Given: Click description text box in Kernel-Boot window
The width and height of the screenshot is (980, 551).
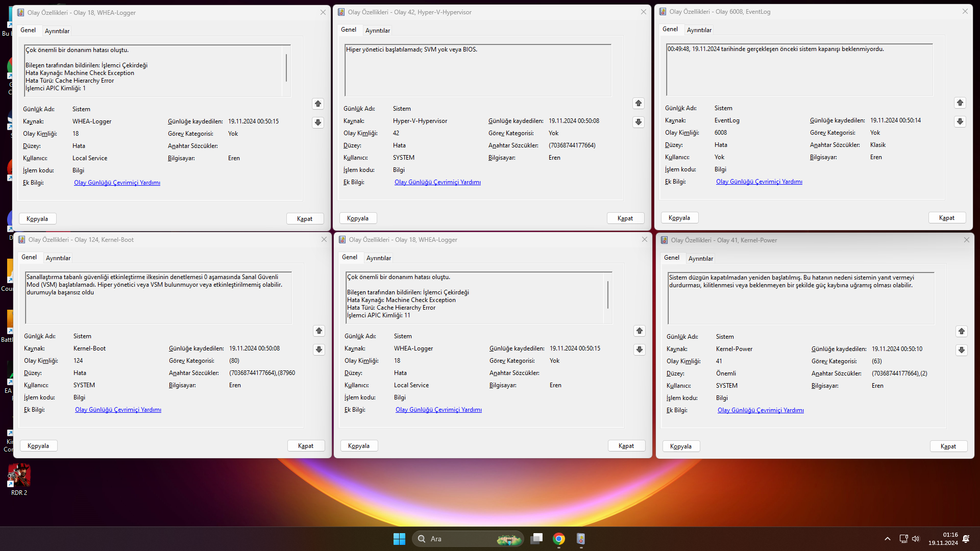Looking at the screenshot, I should (158, 297).
